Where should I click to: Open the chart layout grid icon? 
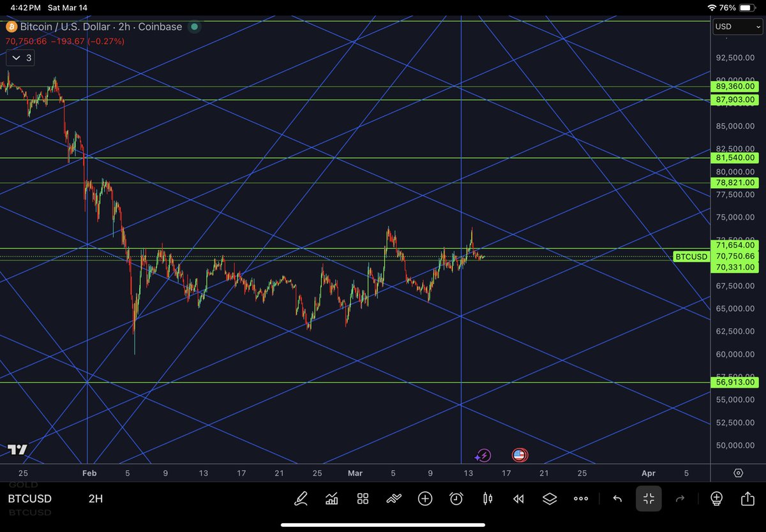363,499
